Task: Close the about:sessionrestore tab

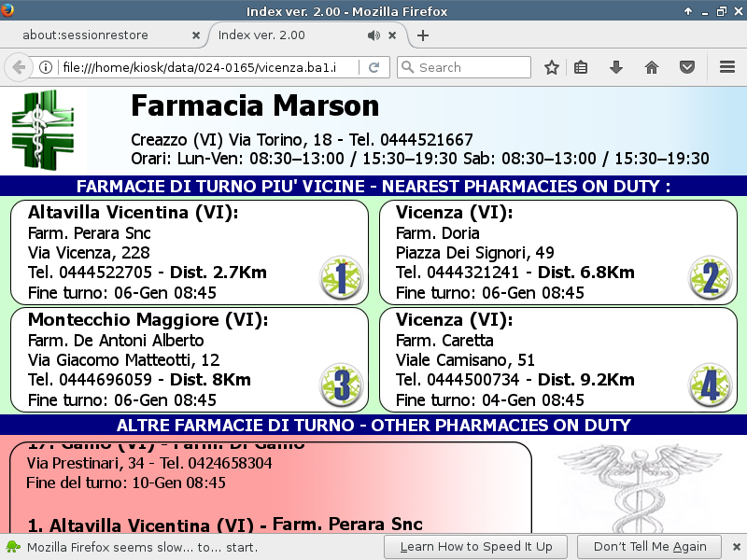Action: (195, 35)
